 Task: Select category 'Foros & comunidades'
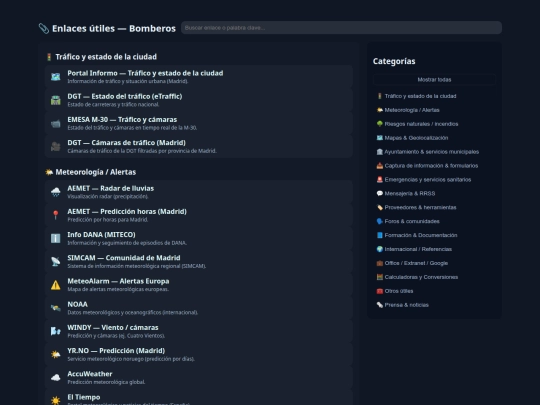tap(434, 221)
